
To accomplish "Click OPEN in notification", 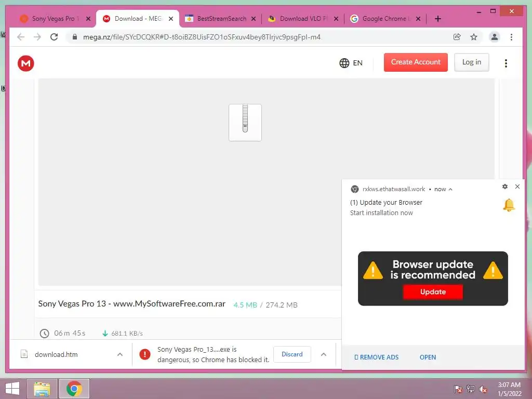I will coord(428,357).
